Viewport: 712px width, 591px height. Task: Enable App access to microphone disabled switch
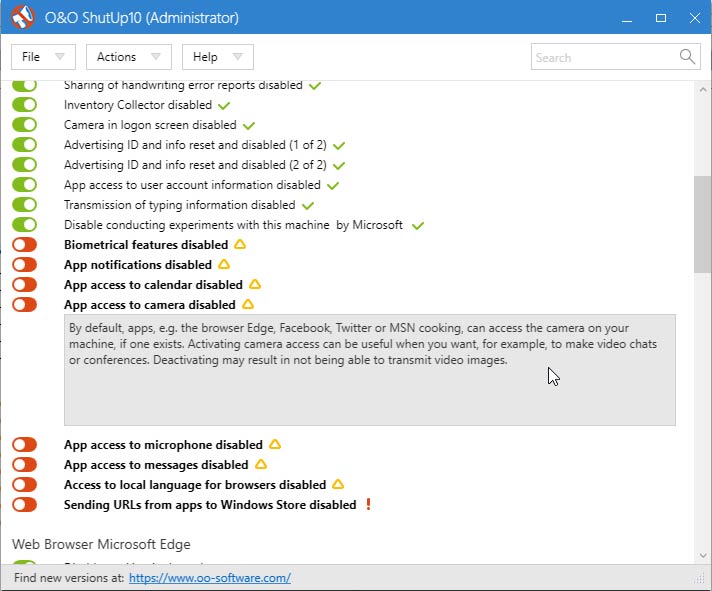pyautogui.click(x=25, y=444)
